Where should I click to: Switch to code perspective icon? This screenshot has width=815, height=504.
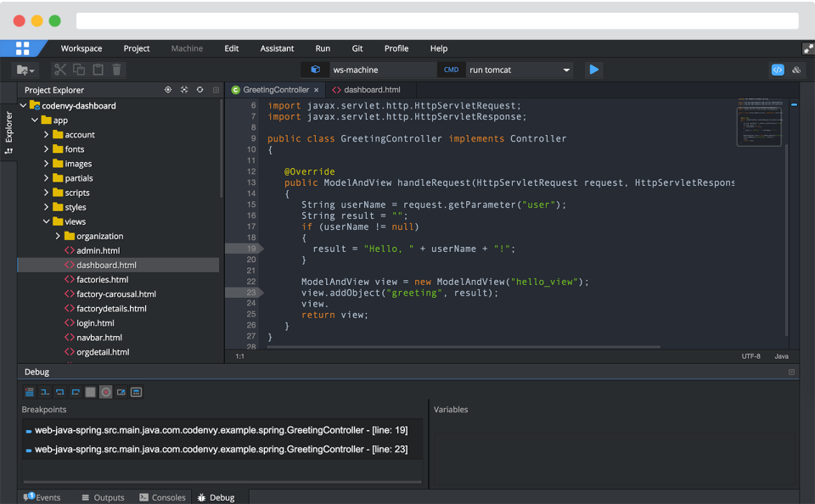778,70
